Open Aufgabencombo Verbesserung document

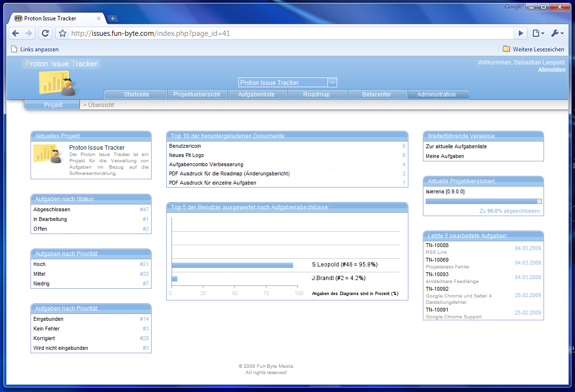tap(287, 164)
